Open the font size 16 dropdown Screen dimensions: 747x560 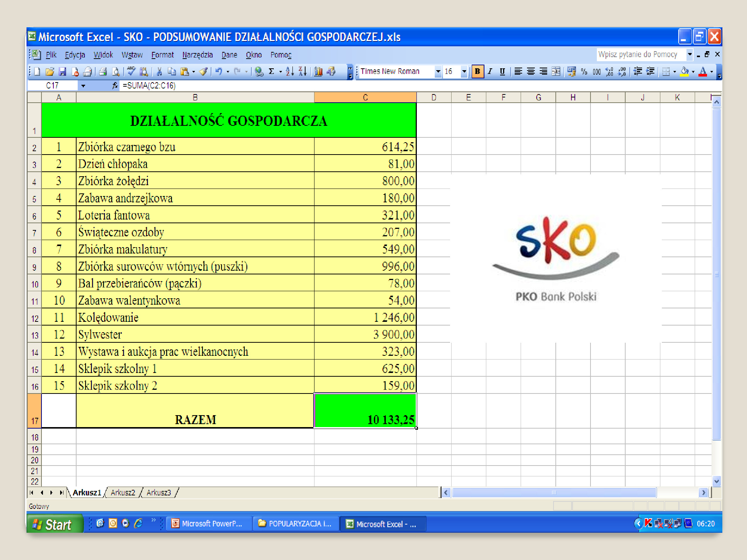pos(464,71)
